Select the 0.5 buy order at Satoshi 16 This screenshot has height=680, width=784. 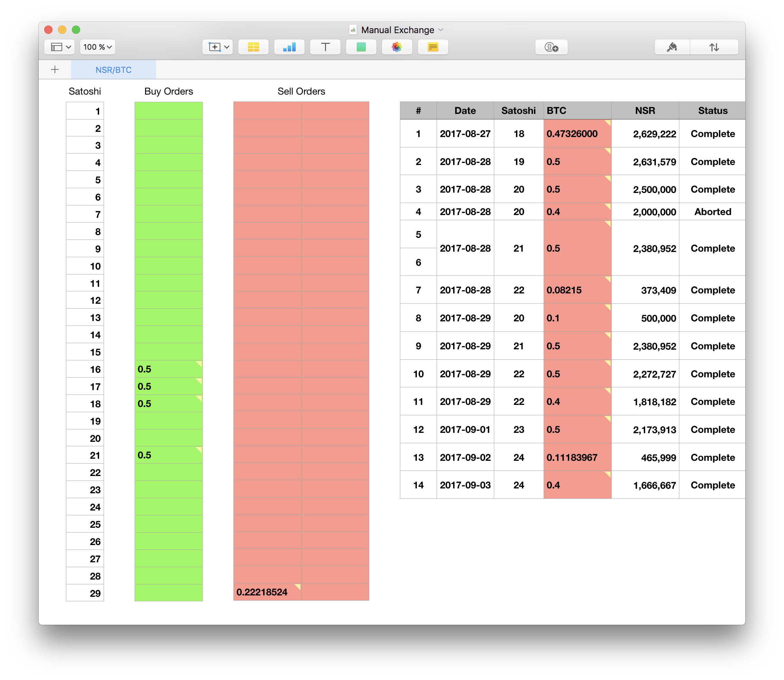click(169, 369)
